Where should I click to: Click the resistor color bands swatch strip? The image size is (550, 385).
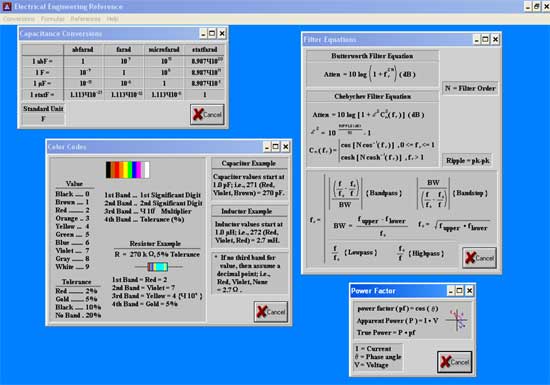coord(128,170)
